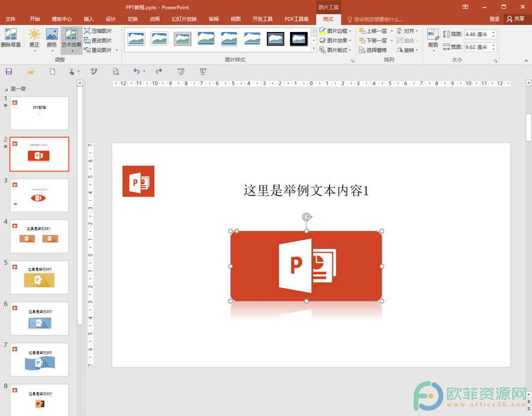Screen dimensions: 532x416
Task: Switch to the Design (设计) tab
Action: (111, 19)
